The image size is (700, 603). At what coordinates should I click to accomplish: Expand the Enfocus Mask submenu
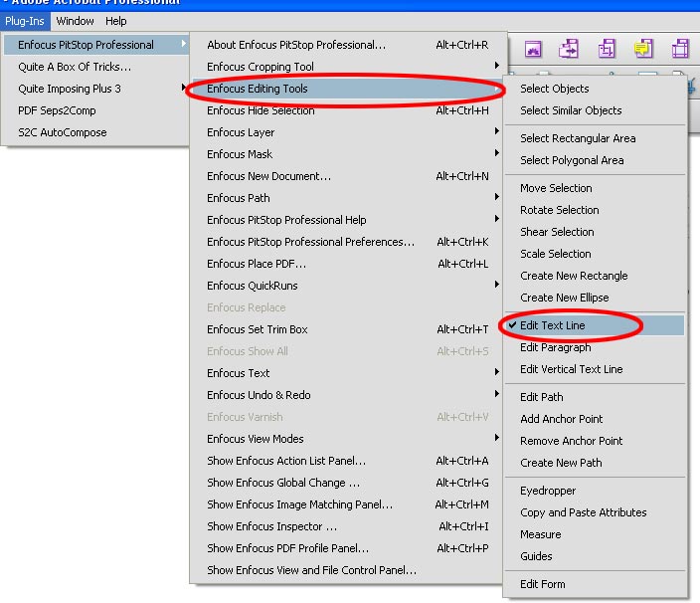(497, 153)
